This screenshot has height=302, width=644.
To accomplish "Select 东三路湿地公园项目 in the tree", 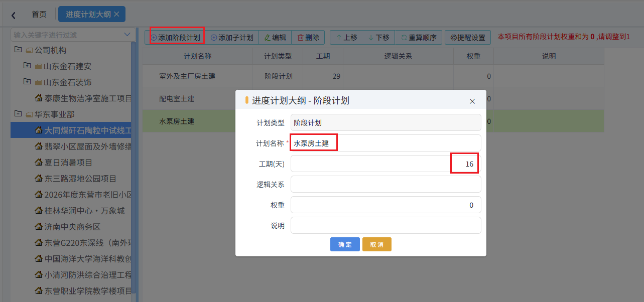I will (80, 179).
